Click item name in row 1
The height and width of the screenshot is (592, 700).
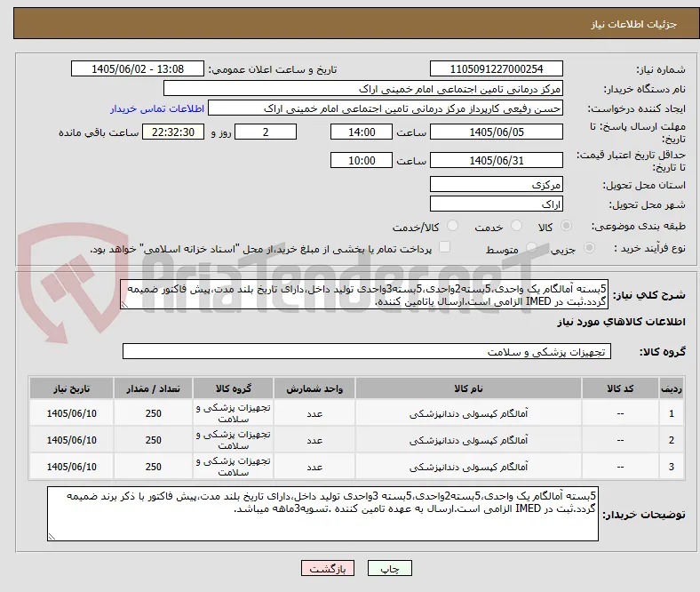(468, 413)
